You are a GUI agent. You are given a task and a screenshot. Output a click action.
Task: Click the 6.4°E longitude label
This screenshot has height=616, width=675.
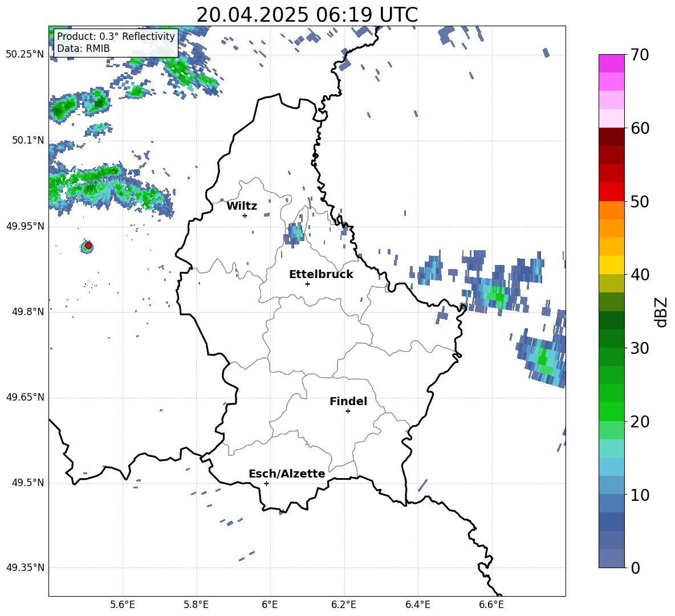click(417, 605)
